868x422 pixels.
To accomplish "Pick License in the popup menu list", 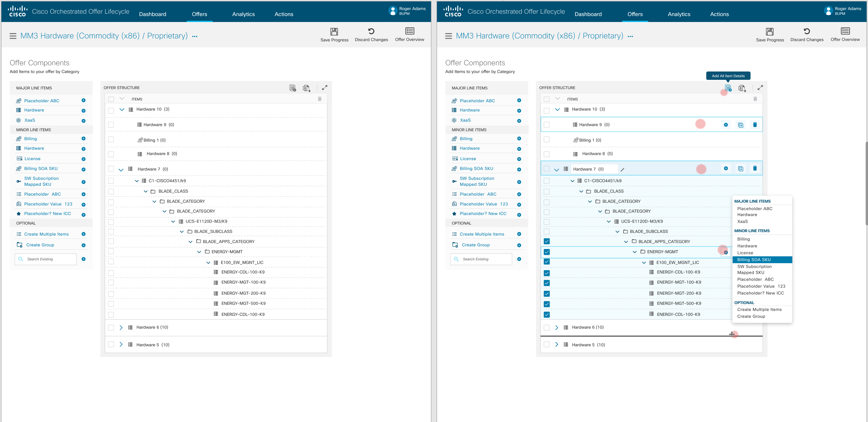I will point(745,253).
